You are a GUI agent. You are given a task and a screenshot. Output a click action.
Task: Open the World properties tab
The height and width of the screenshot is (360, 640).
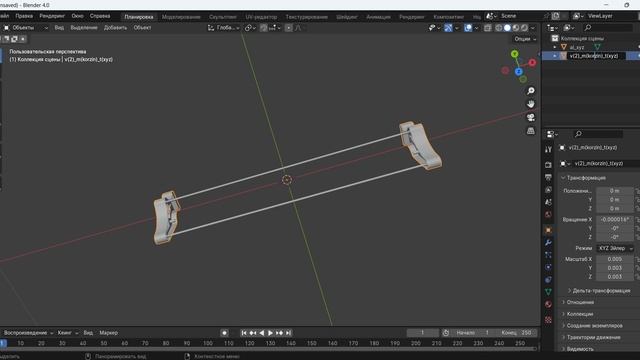548,214
